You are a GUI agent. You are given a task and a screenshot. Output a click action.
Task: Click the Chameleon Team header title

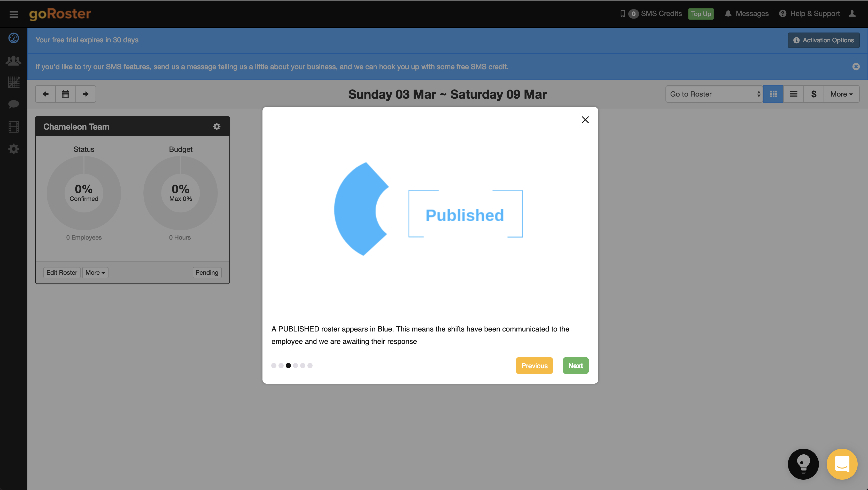pos(76,127)
